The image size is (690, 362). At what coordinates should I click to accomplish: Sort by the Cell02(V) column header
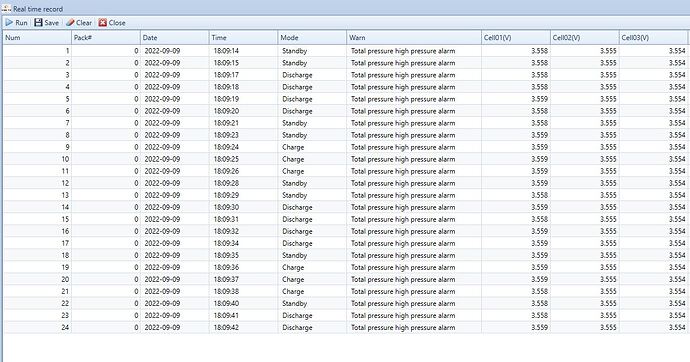[x=585, y=37]
